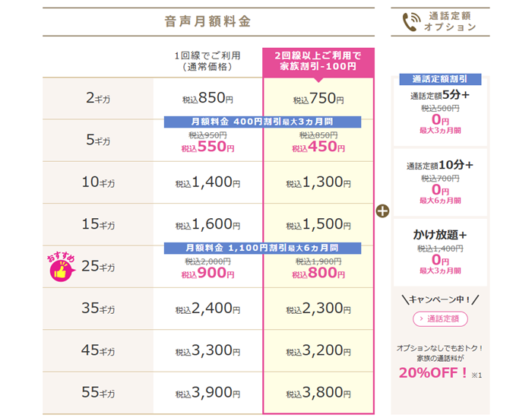532x418 pixels.
Task: Click the 税込450円 family price for 5ギガ
Action: click(x=318, y=147)
